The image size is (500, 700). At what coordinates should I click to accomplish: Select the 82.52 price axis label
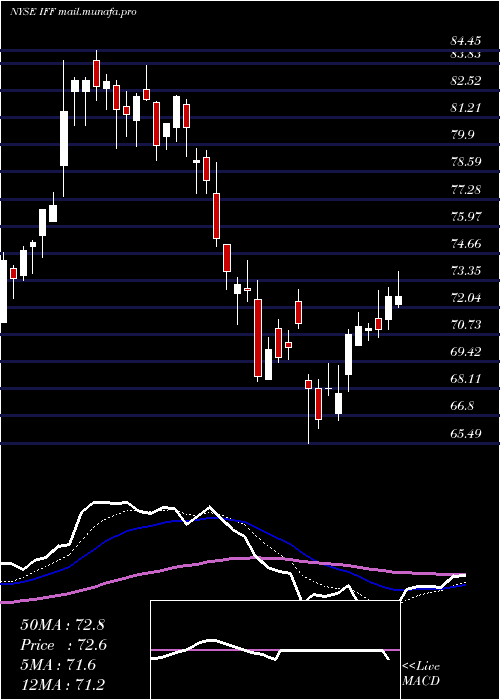point(465,81)
